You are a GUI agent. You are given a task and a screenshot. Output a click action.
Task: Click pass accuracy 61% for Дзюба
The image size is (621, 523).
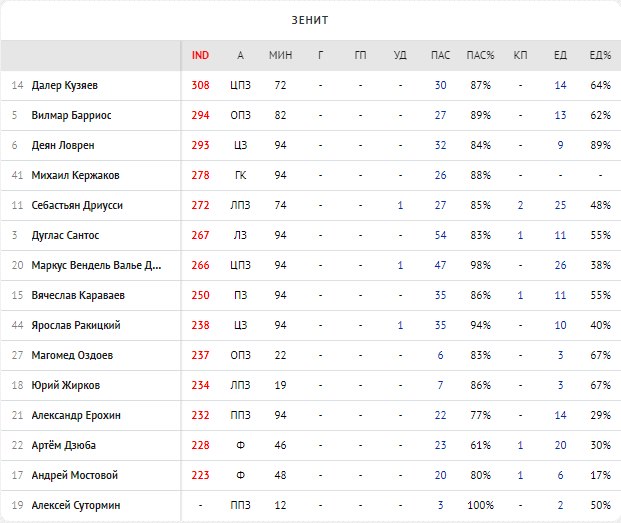click(x=480, y=445)
